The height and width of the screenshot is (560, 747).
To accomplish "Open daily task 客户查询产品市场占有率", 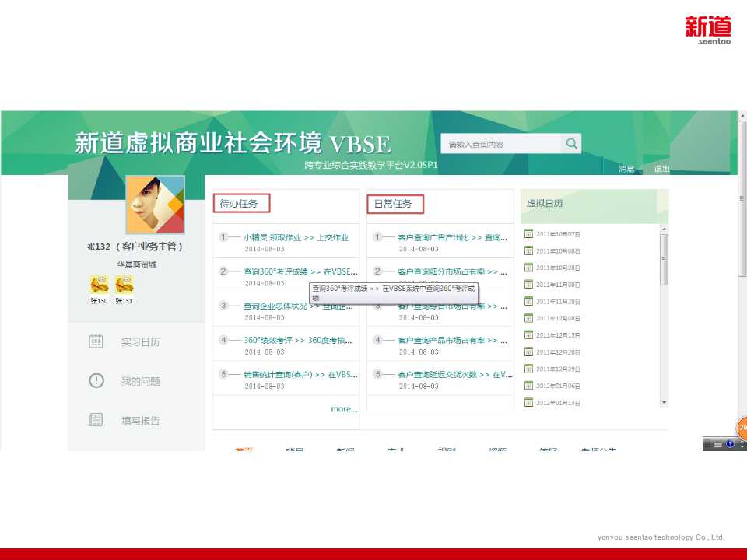I will (452, 340).
